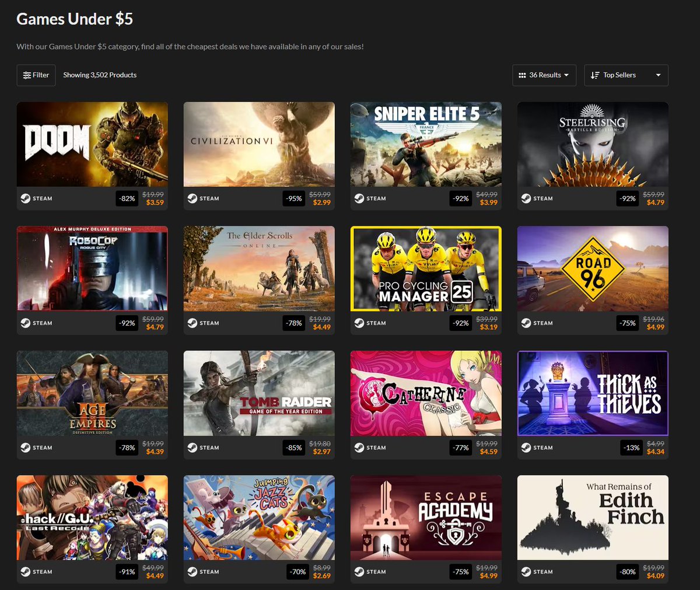Open the Top Sellers sort dropdown
The height and width of the screenshot is (590, 700).
626,75
